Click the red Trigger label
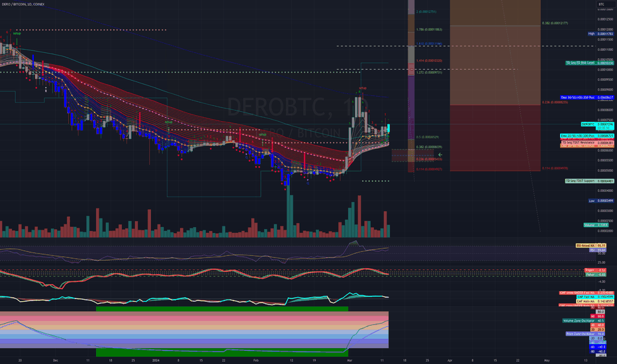The width and height of the screenshot is (617, 364). pos(595,270)
